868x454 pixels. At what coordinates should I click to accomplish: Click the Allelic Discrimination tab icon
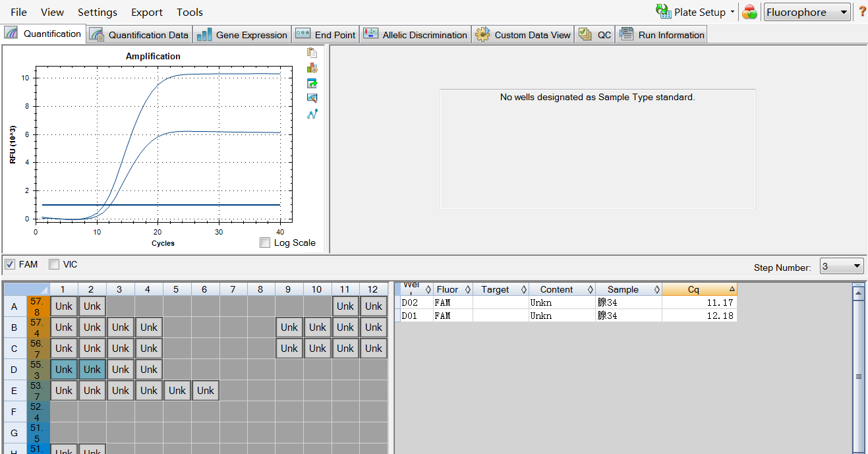click(371, 34)
